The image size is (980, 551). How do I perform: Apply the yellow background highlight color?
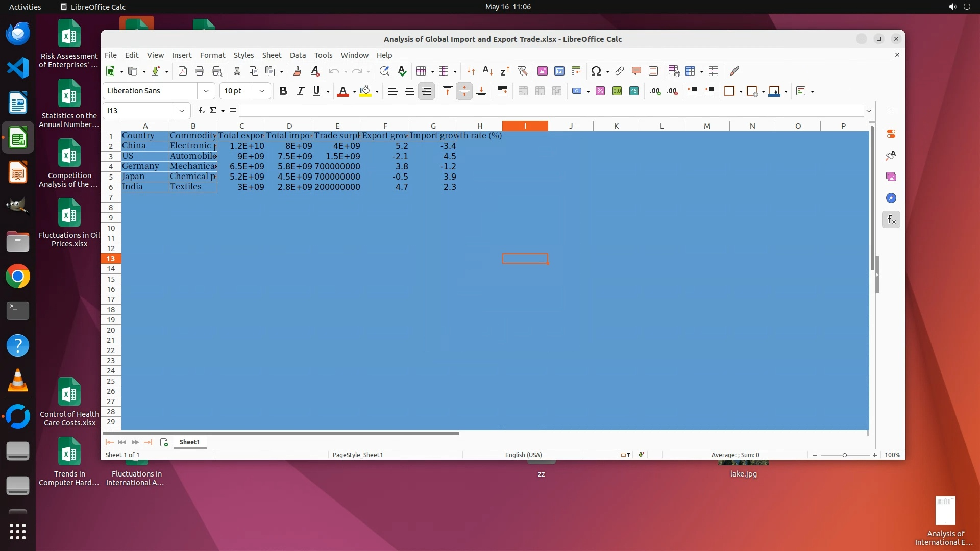pyautogui.click(x=365, y=91)
